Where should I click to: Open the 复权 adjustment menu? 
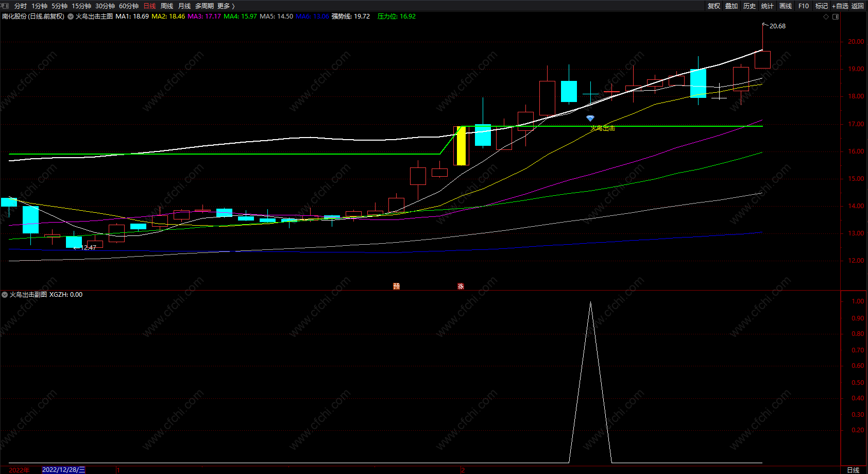[x=714, y=6]
